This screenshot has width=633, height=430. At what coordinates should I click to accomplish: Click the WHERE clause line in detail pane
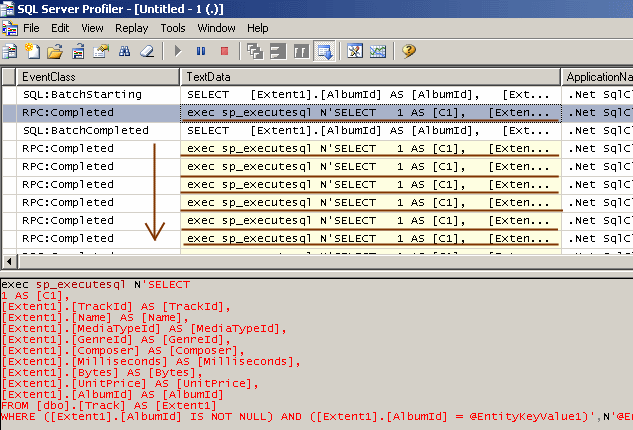[x=317, y=416]
